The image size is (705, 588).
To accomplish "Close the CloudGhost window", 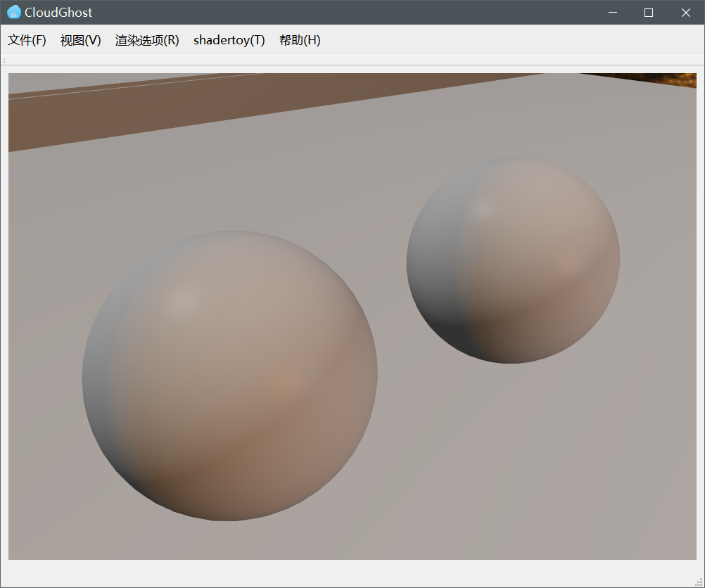I will (x=686, y=13).
